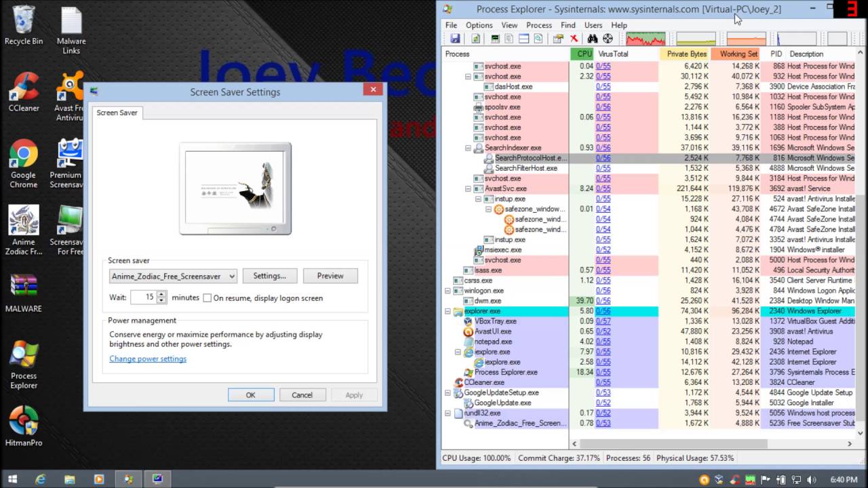868x488 pixels.
Task: Click the yellow commit history mini graph
Action: pos(696,39)
